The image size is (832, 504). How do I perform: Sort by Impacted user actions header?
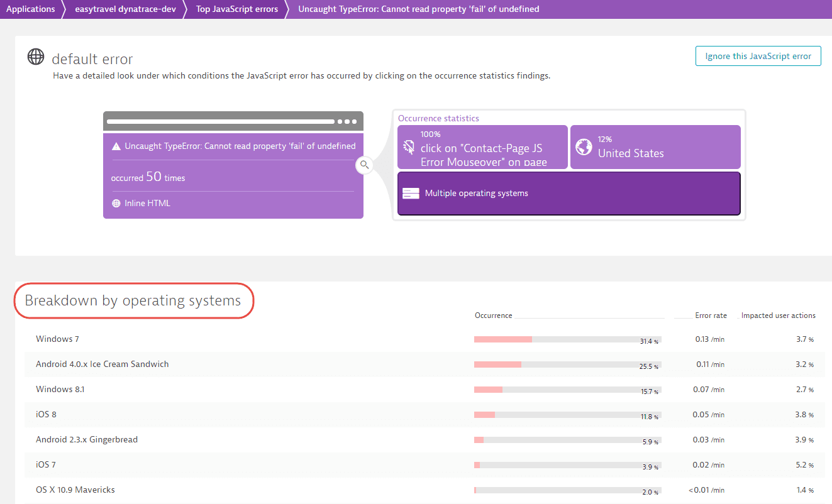tap(779, 315)
